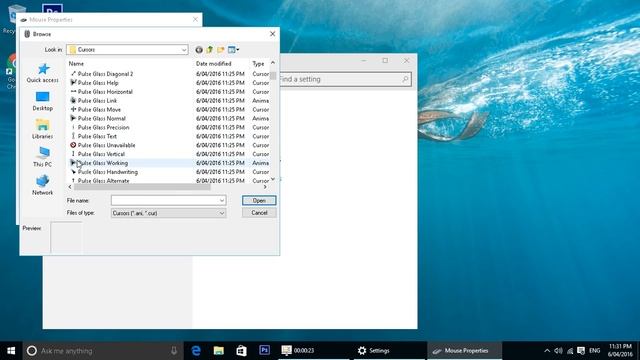The width and height of the screenshot is (640, 360).
Task: Click the ENG language indicator
Action: point(595,351)
